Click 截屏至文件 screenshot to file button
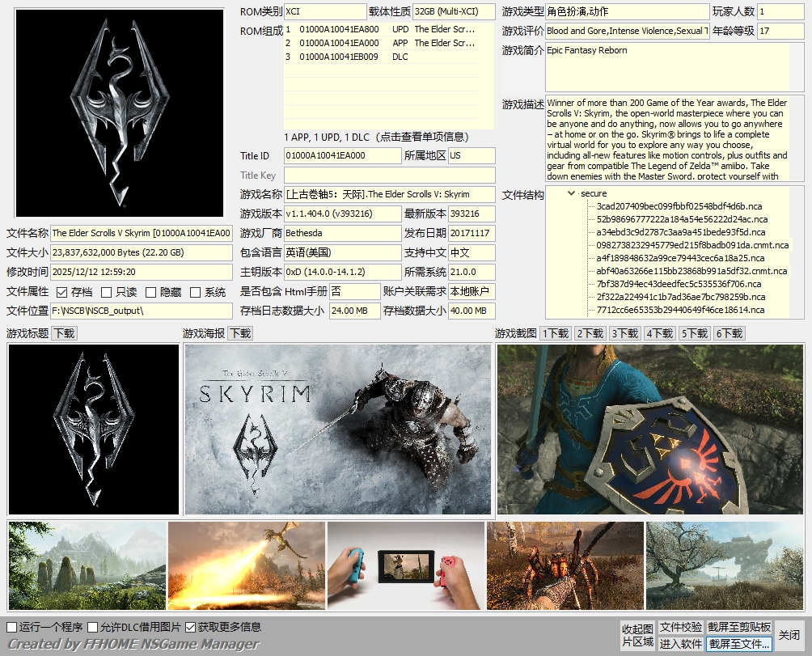Image resolution: width=812 pixels, height=656 pixels. 739,644
